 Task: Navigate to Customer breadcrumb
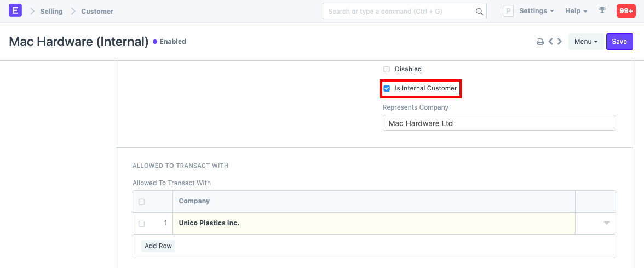pos(97,12)
